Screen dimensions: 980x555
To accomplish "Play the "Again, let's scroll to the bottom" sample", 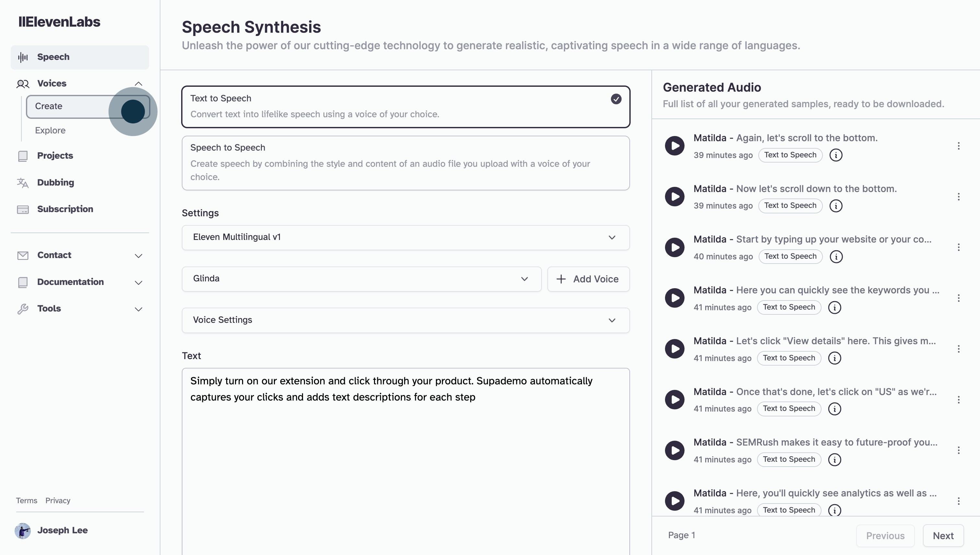I will [674, 146].
